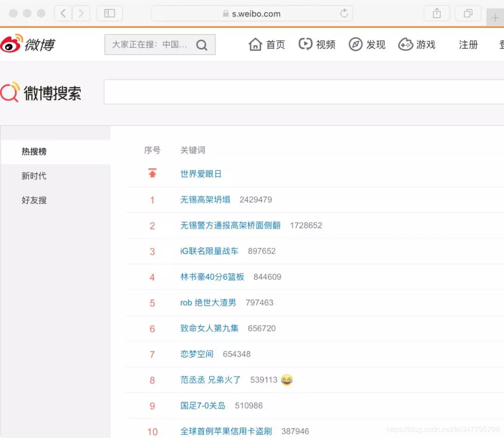504x438 pixels.
Task: Click Safari back arrow button
Action: (x=63, y=13)
